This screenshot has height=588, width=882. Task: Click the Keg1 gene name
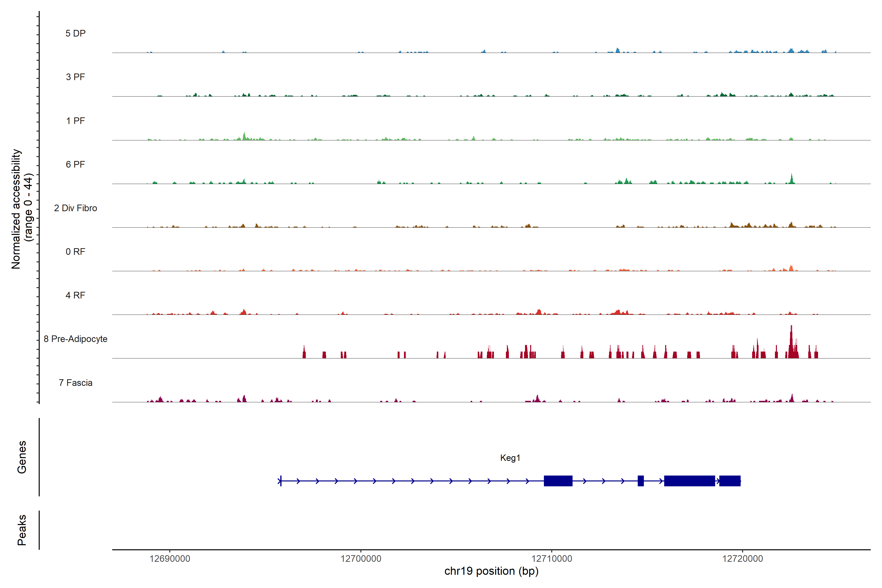click(x=510, y=458)
